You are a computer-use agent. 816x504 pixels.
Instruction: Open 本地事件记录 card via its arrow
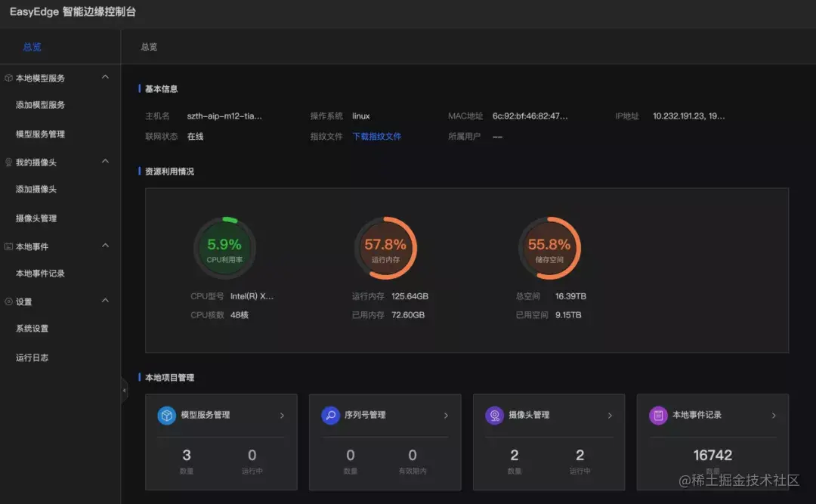774,416
